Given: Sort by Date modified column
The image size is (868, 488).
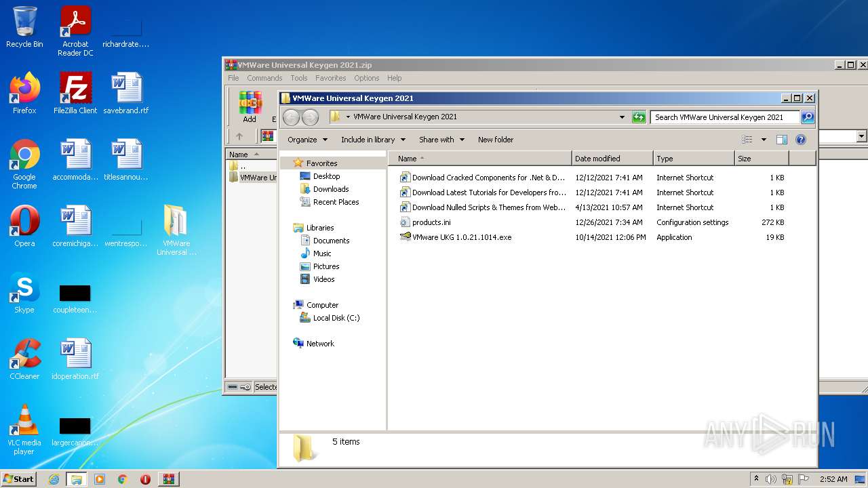Looking at the screenshot, I should click(612, 159).
